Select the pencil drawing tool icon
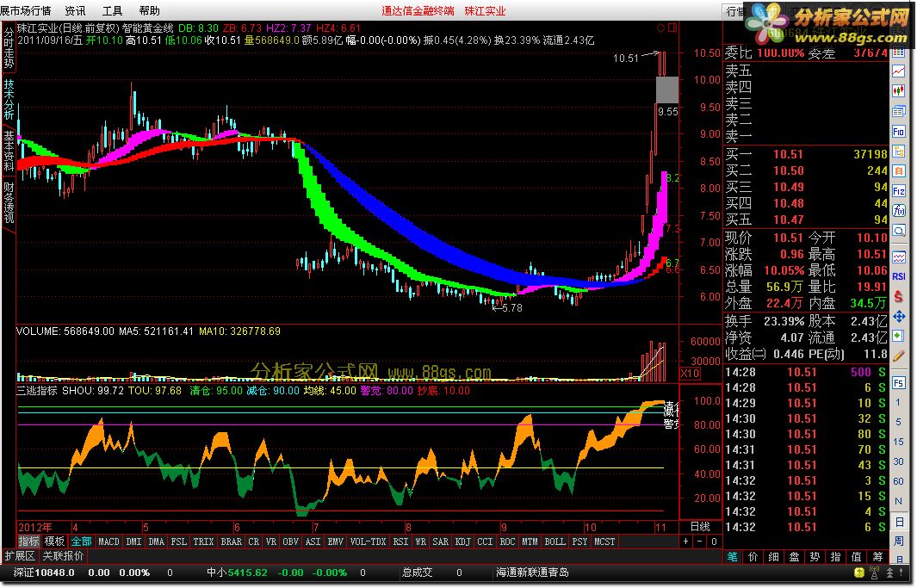917x588 pixels. click(898, 356)
